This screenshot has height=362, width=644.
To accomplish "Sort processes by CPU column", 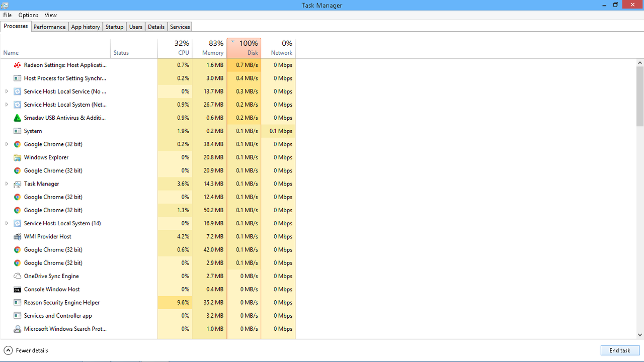I will (175, 48).
